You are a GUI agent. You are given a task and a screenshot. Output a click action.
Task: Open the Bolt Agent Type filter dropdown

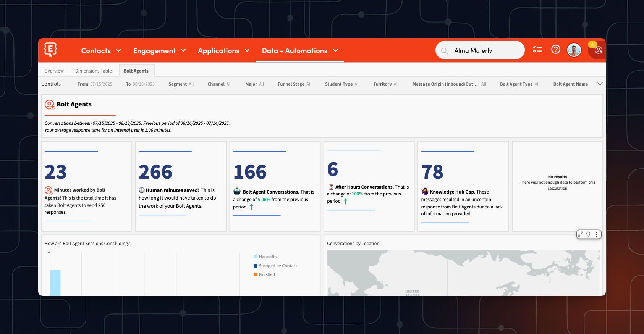pos(519,84)
